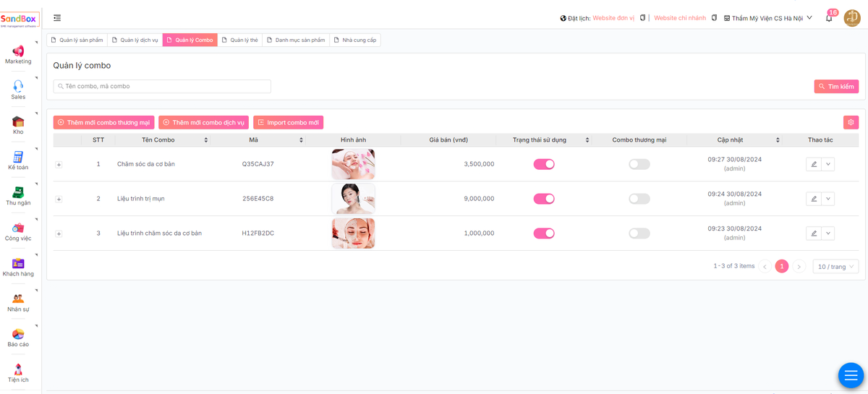The height and width of the screenshot is (394, 868).
Task: Collapse the sidebar using hamburger menu icon
Action: tap(57, 18)
